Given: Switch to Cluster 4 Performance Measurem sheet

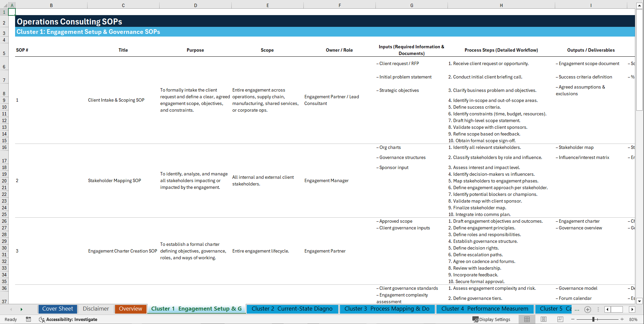Looking at the screenshot, I should pos(484,309).
